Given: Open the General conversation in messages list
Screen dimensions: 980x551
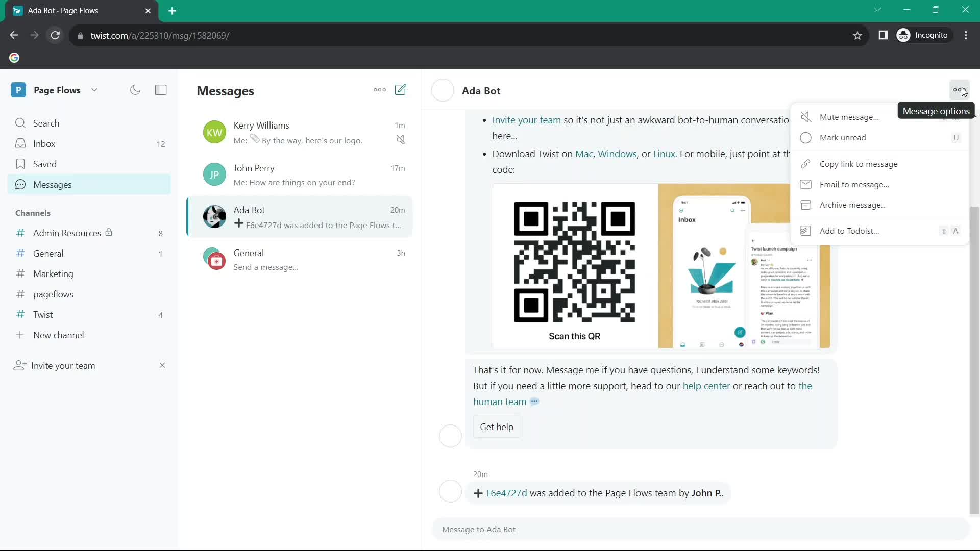Looking at the screenshot, I should click(x=300, y=259).
